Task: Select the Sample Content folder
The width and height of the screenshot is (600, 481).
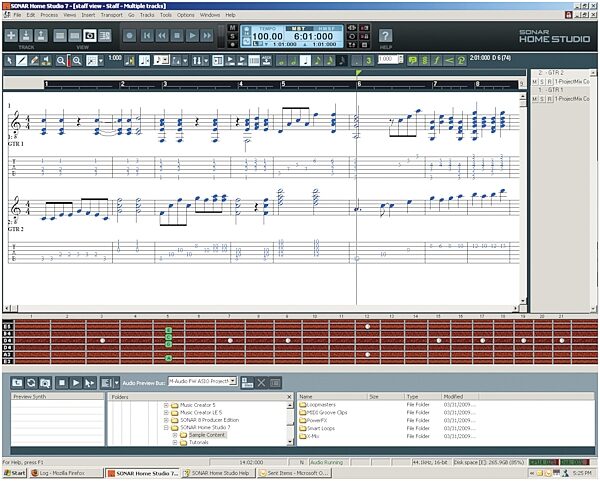Action: [207, 435]
